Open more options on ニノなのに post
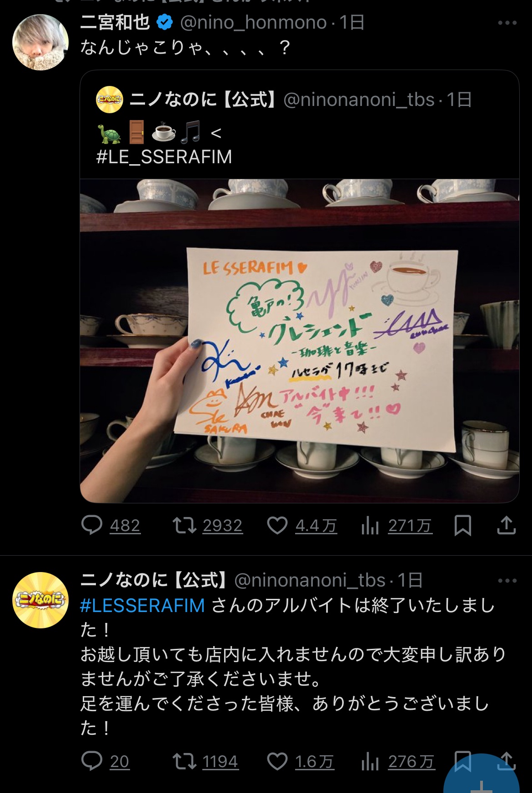This screenshot has width=532, height=793. 507,581
